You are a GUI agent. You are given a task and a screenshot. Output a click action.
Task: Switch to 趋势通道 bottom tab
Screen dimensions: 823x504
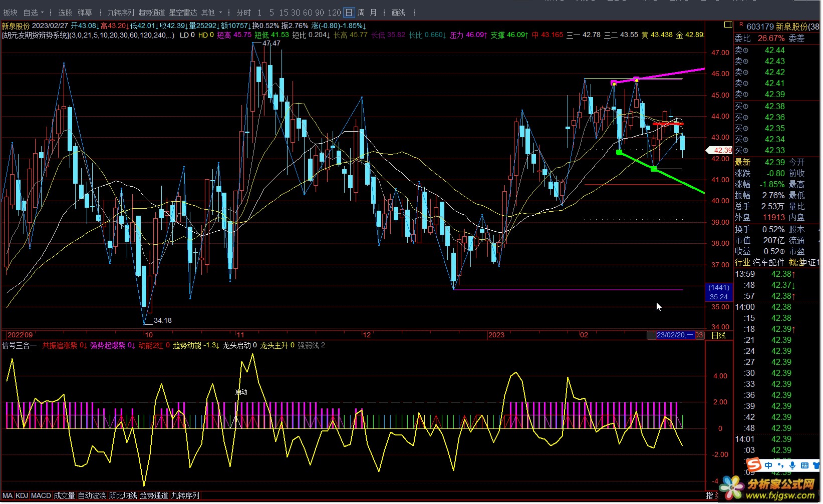154,496
